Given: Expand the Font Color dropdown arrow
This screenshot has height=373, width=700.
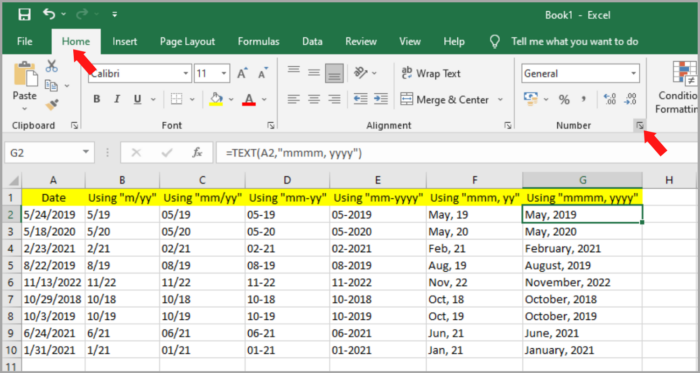Looking at the screenshot, I should [264, 99].
